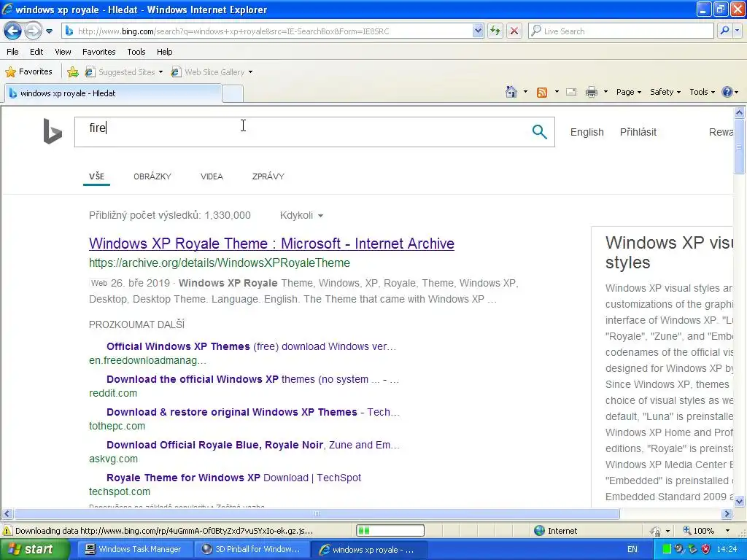This screenshot has height=560, width=747.
Task: Click the red security shield tray icon
Action: pyautogui.click(x=706, y=550)
